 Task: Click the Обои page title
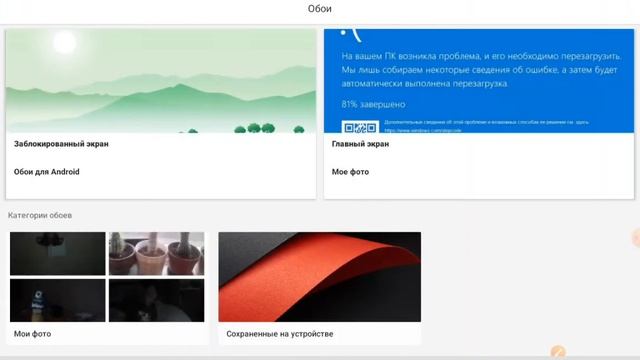(x=320, y=9)
